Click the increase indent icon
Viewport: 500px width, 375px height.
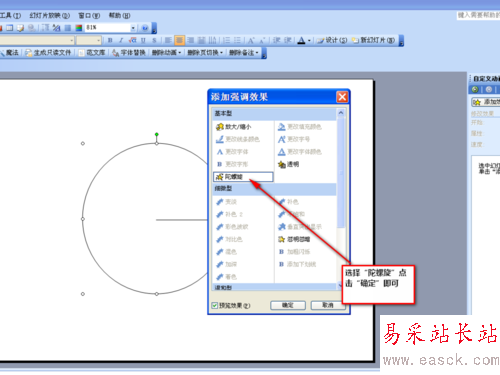coord(288,40)
